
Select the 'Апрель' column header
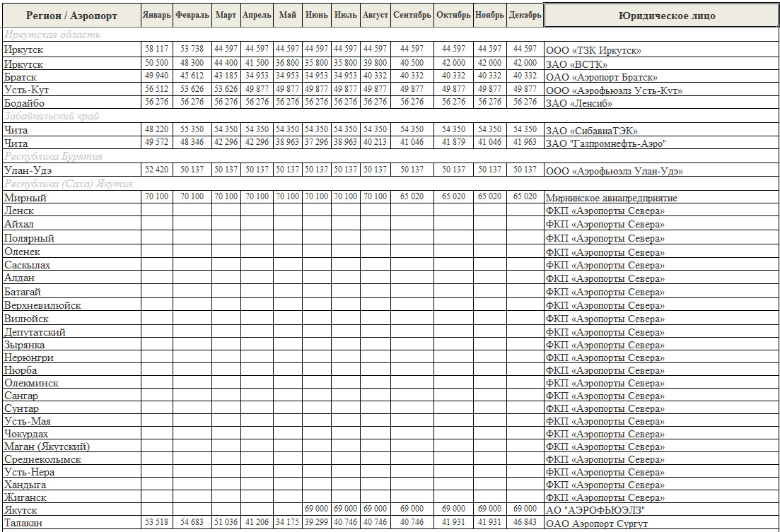[257, 16]
